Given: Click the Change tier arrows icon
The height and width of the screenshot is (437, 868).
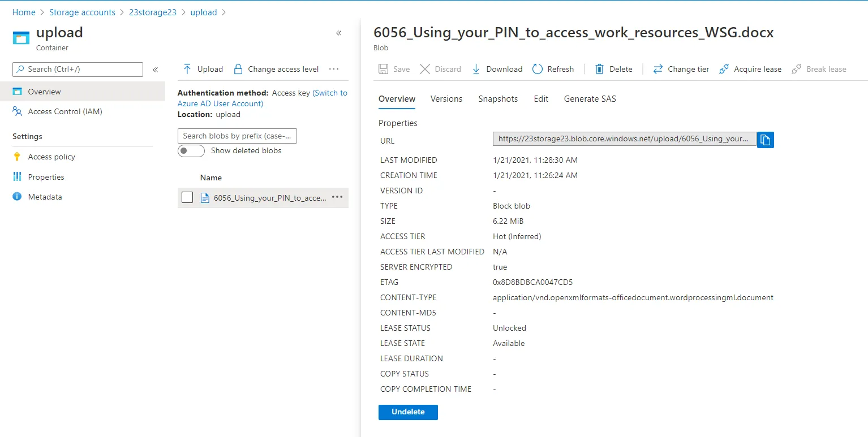Looking at the screenshot, I should [658, 69].
